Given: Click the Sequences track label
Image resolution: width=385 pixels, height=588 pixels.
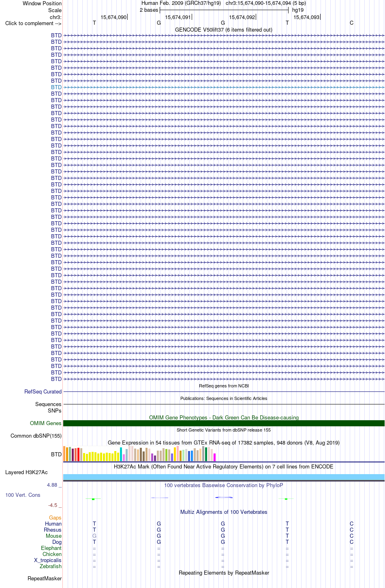Looking at the screenshot, I should click(48, 404).
